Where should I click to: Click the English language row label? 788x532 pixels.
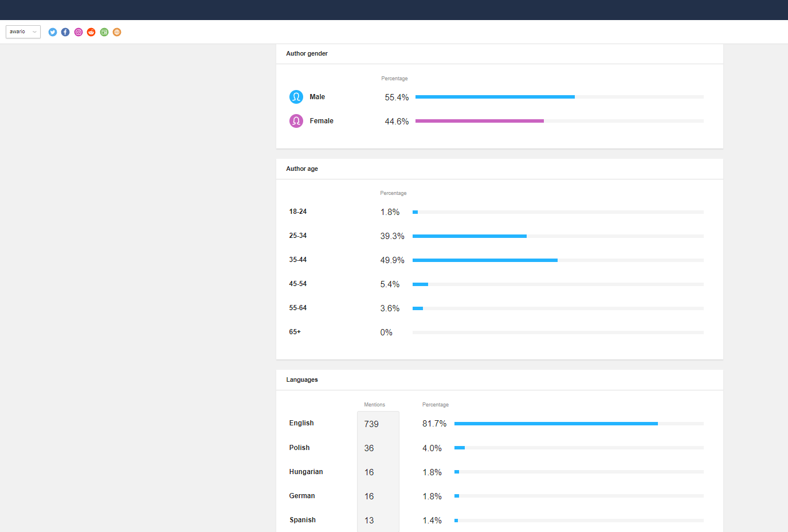[x=301, y=423]
